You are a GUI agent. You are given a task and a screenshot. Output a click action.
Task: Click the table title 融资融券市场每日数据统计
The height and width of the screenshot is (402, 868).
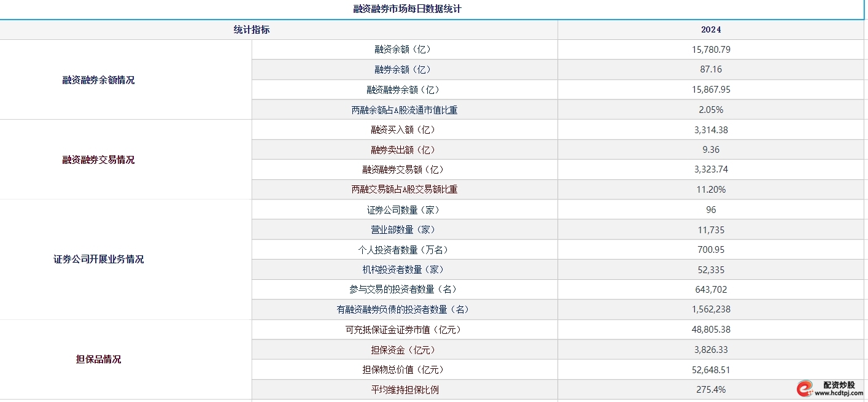point(407,9)
